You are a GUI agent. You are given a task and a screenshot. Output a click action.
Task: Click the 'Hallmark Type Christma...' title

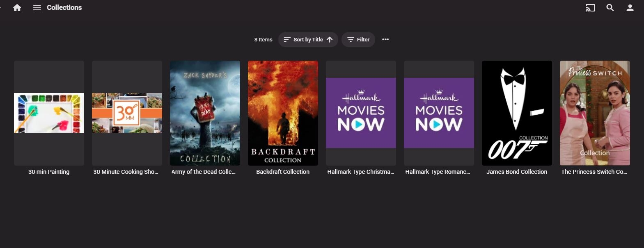click(361, 172)
